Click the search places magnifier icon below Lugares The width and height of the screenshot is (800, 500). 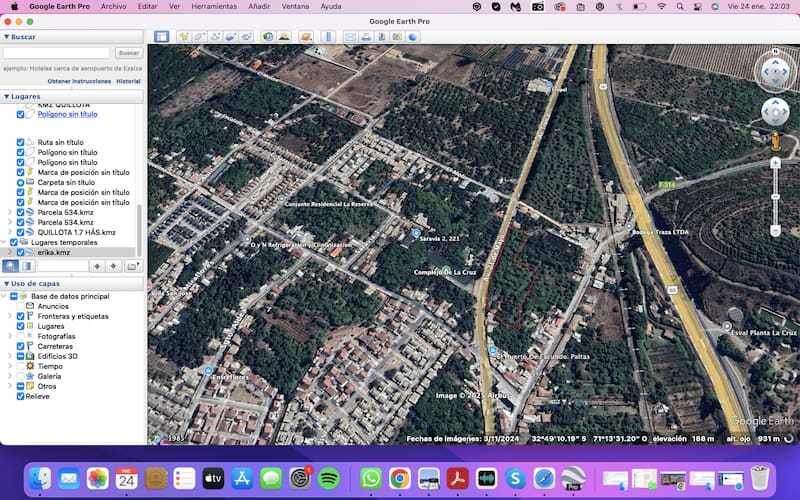tap(11, 266)
